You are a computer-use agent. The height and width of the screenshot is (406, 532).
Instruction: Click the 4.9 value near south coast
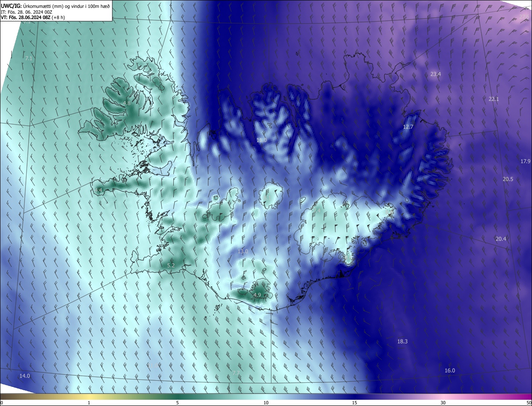click(257, 295)
